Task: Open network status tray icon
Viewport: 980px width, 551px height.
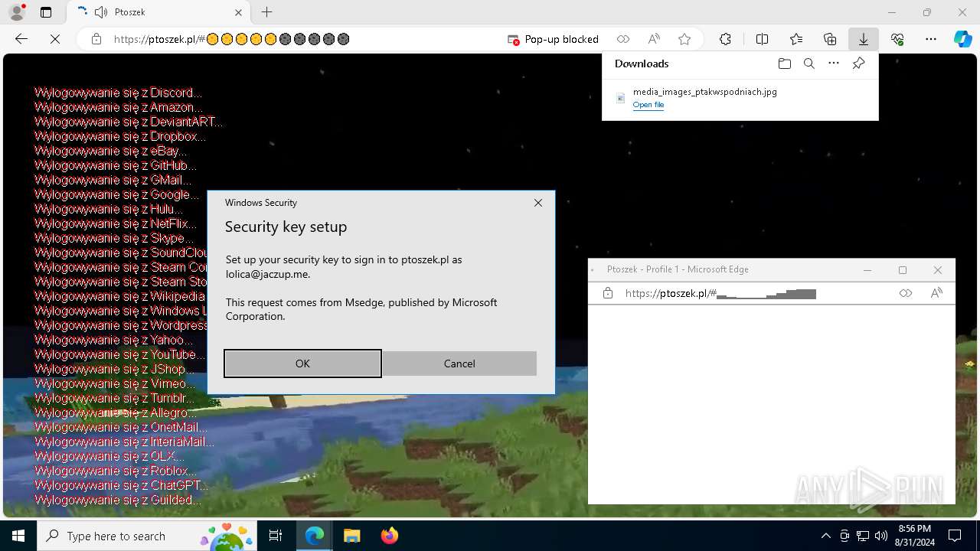Action: coord(863,536)
